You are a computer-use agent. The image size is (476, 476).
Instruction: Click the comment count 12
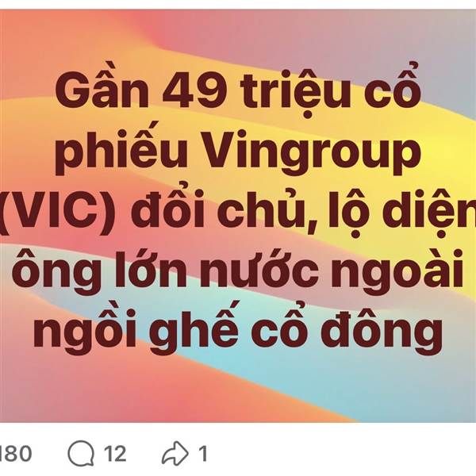(x=115, y=454)
